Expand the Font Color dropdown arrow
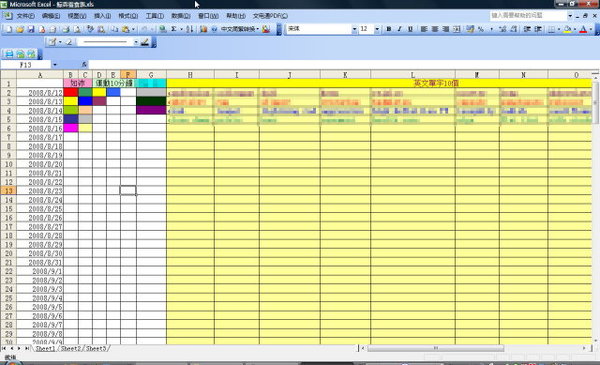The height and width of the screenshot is (365, 600). [591, 29]
